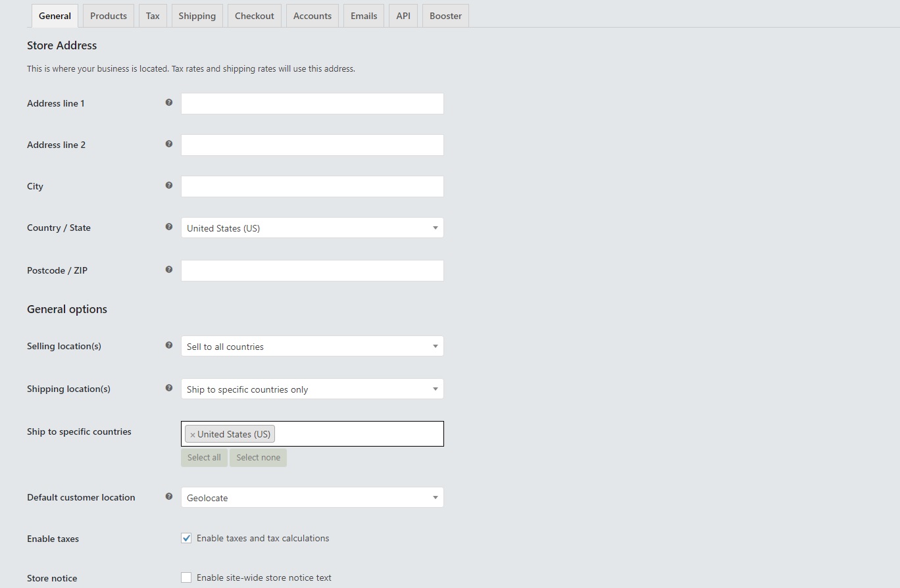Enable site-wide store notice text checkbox
The height and width of the screenshot is (588, 900).
(186, 577)
